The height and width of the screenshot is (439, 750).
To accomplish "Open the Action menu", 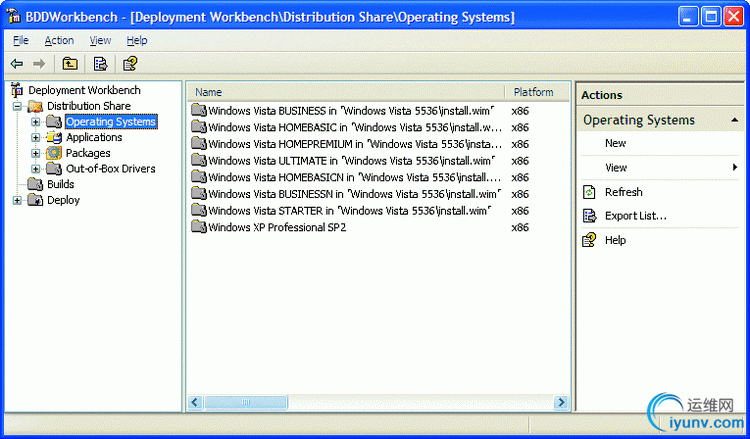I will (x=59, y=41).
